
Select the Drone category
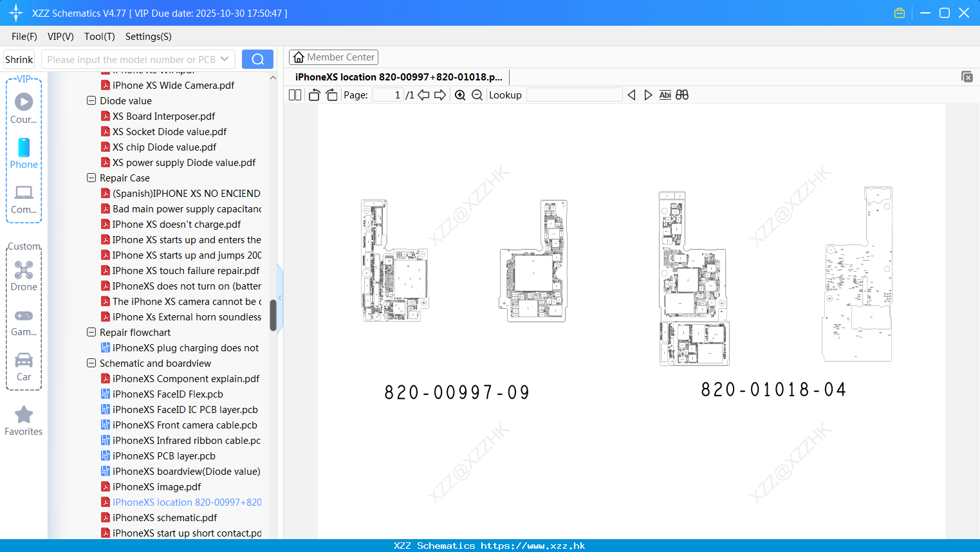(x=24, y=276)
